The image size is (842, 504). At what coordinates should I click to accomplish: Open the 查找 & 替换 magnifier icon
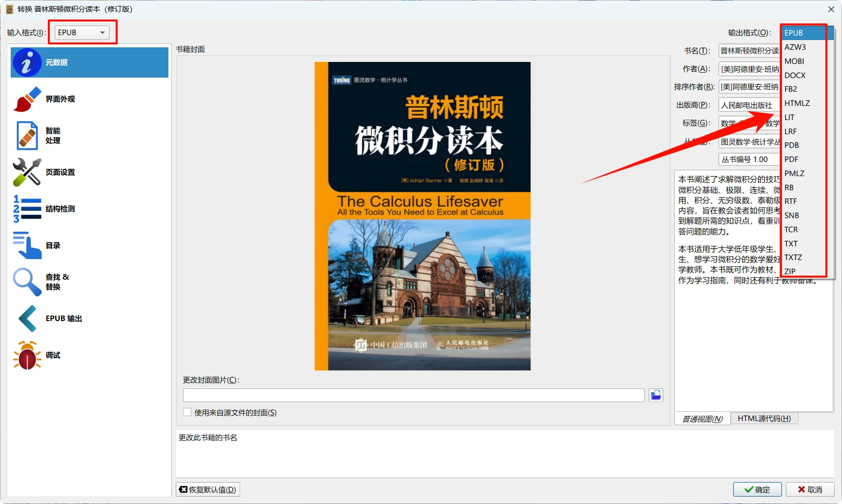click(27, 282)
